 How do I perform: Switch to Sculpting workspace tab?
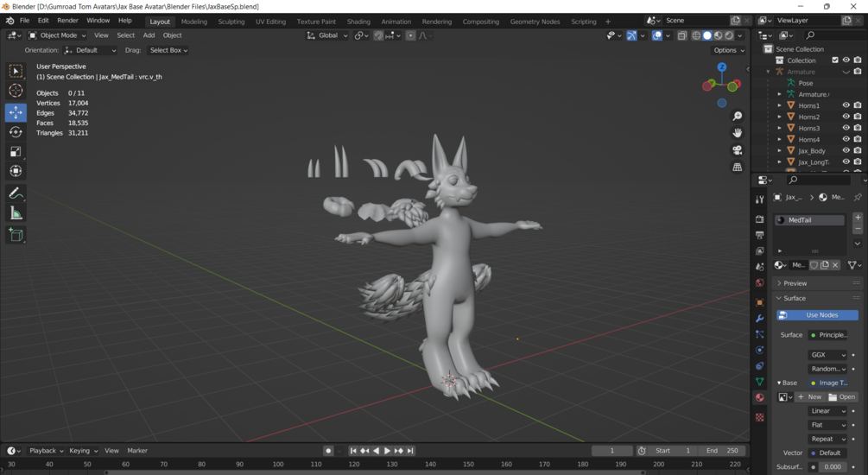(x=231, y=22)
